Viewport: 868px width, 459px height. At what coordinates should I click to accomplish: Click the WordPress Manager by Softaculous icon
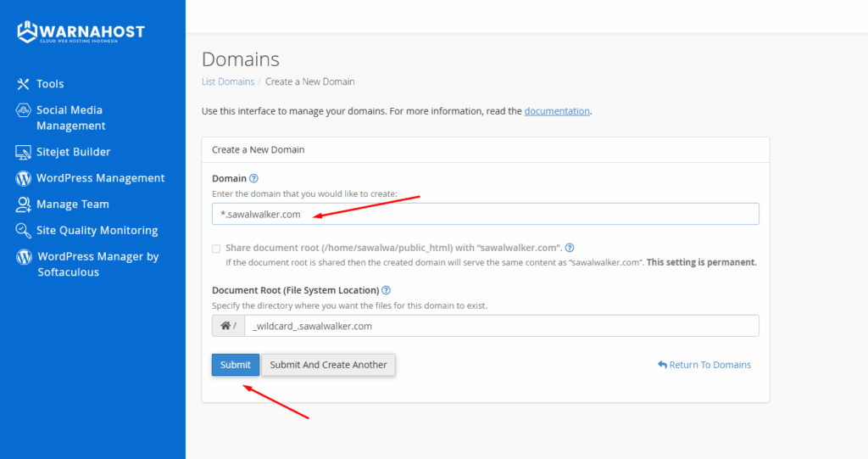point(24,257)
